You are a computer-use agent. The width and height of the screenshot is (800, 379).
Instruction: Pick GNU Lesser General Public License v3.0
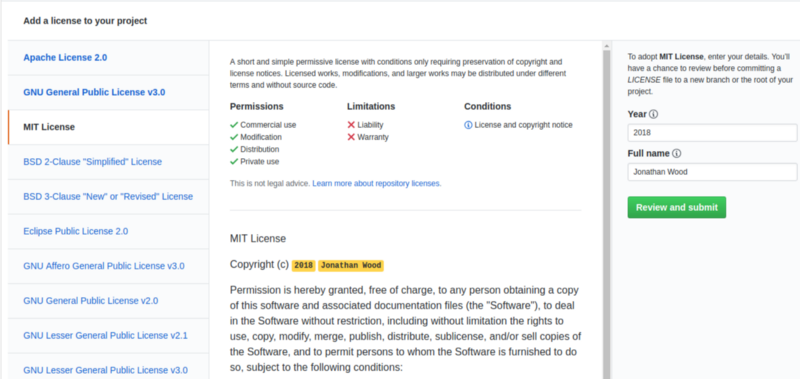click(108, 368)
